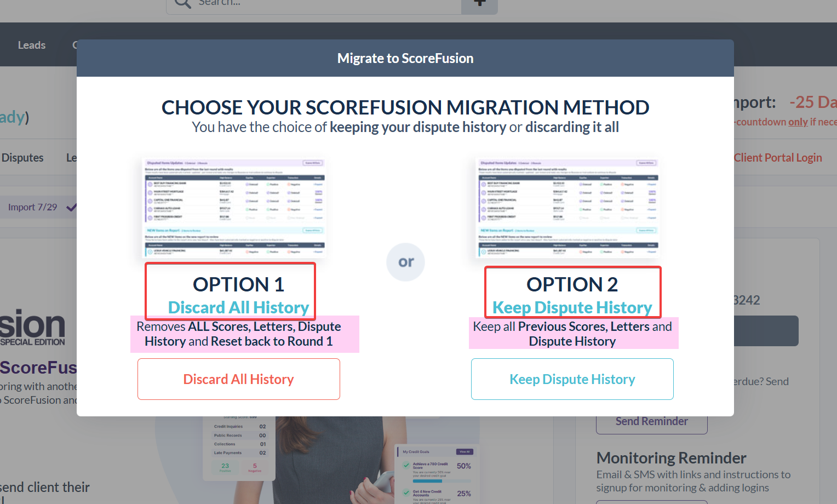Select the Import 7/29 chip
The height and width of the screenshot is (504, 837).
click(x=38, y=207)
